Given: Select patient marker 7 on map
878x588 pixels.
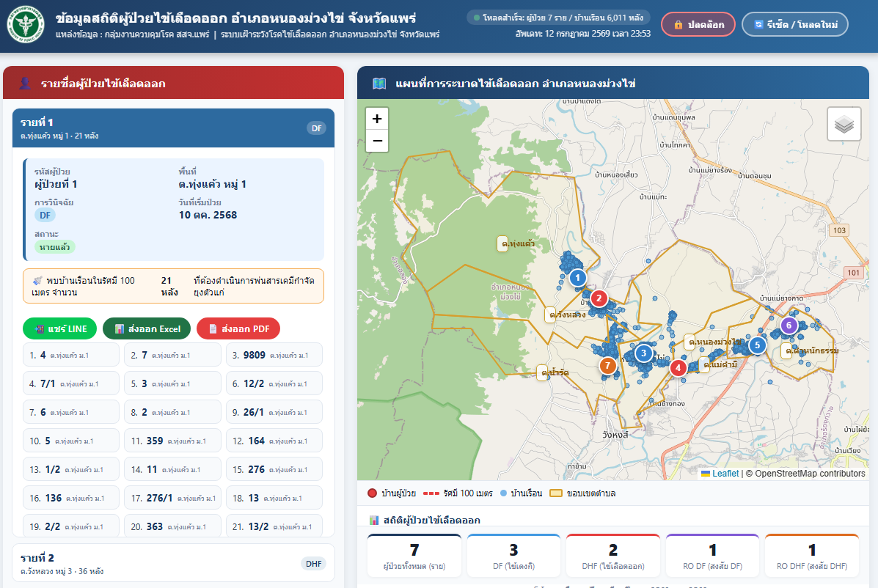Looking at the screenshot, I should pos(607,366).
